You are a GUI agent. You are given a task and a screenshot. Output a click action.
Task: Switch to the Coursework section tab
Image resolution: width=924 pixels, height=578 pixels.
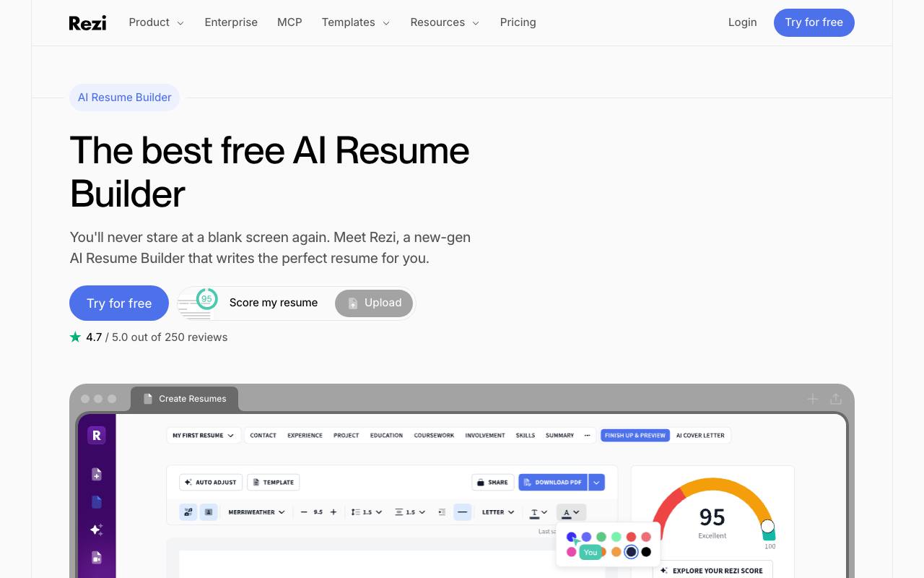click(434, 436)
